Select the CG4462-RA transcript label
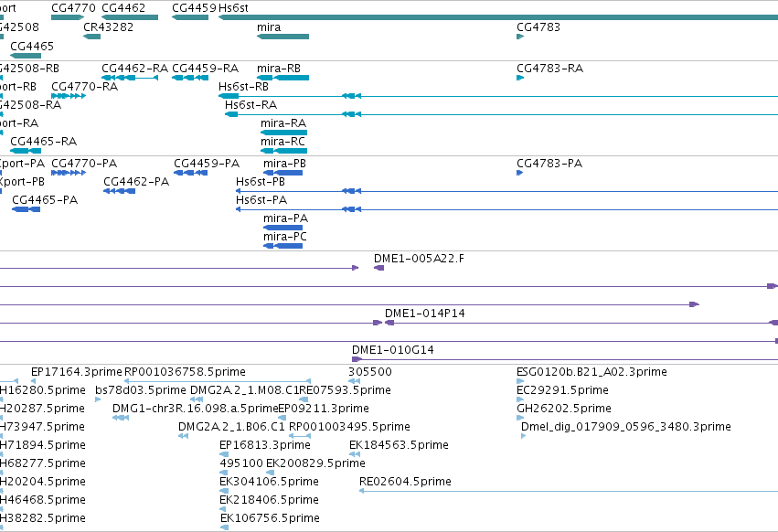This screenshot has width=778, height=532. coord(135,69)
